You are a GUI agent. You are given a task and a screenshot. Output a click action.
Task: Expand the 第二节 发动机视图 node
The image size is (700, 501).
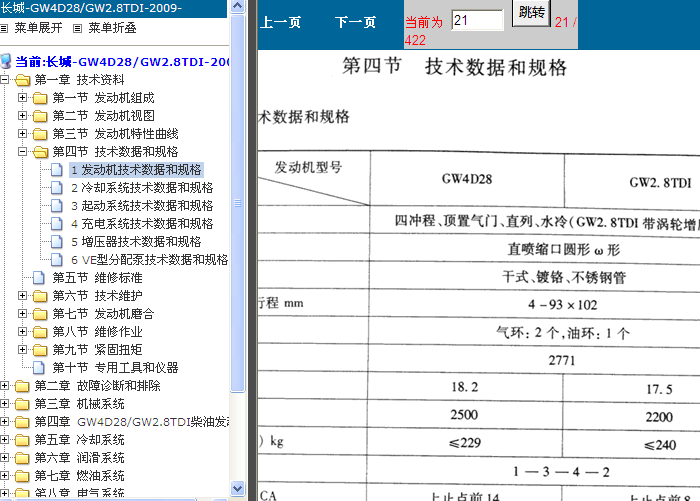click(x=22, y=116)
